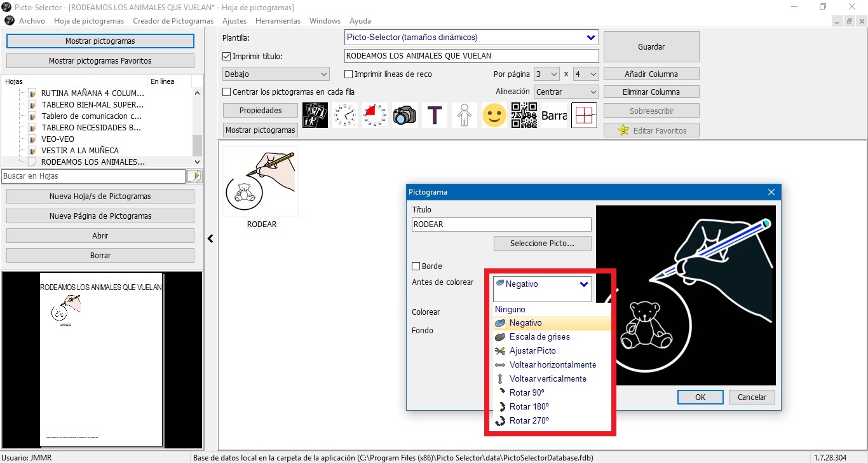
Task: Select the body/person pictogram icon
Action: [464, 115]
